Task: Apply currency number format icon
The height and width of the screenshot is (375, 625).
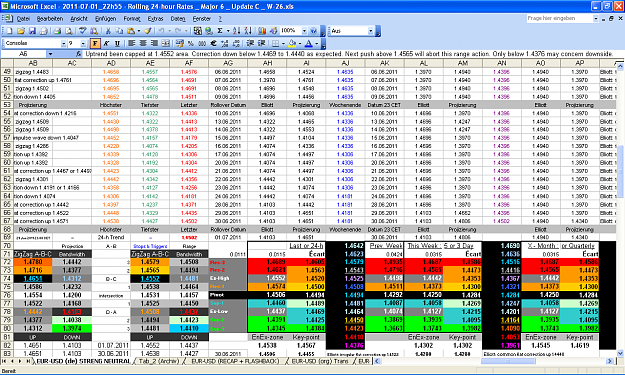Action: (x=180, y=43)
